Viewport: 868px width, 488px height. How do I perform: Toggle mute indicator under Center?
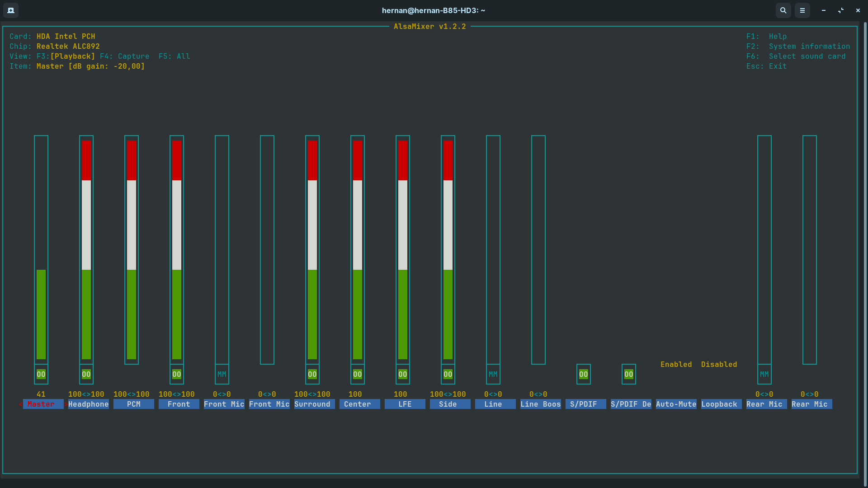coord(358,374)
